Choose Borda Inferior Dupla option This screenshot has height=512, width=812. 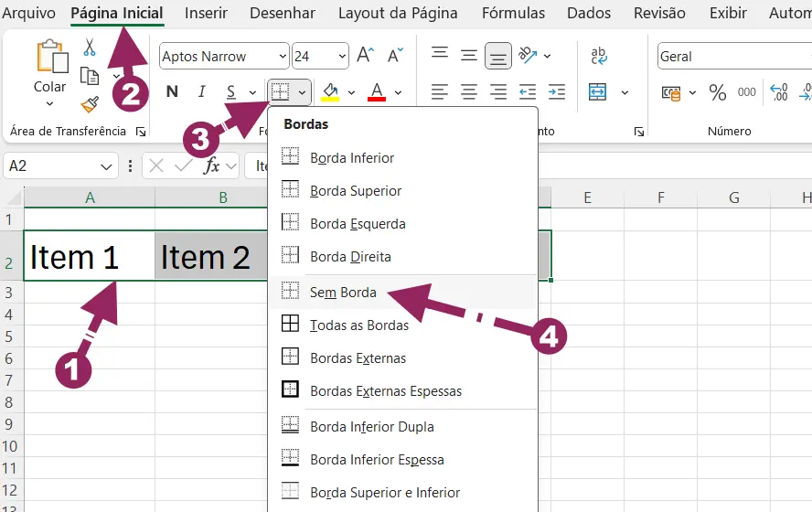[x=403, y=427]
